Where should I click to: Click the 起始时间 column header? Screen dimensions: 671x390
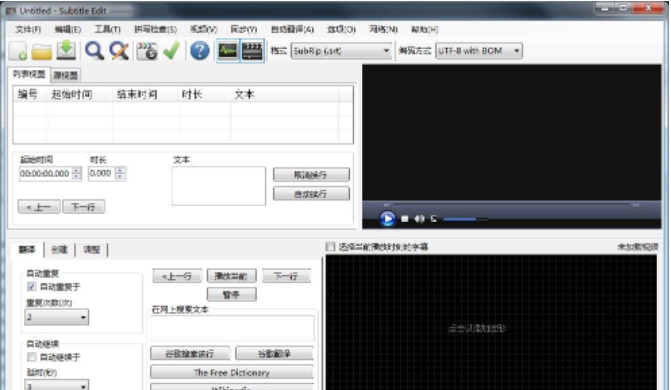coord(80,94)
